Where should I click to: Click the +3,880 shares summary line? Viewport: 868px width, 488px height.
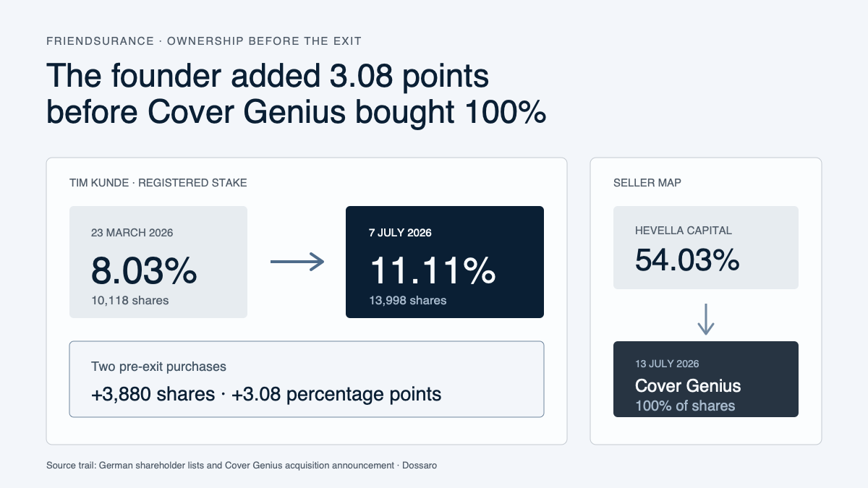266,394
